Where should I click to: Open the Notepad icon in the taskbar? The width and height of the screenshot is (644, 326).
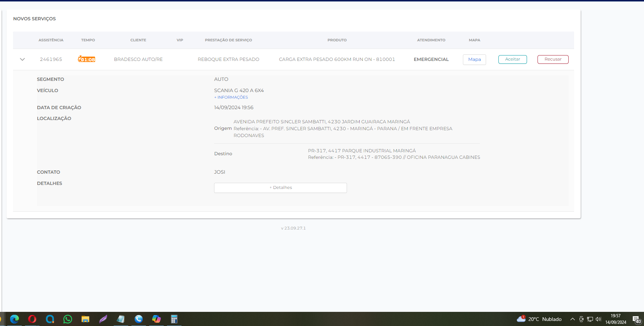pos(121,319)
